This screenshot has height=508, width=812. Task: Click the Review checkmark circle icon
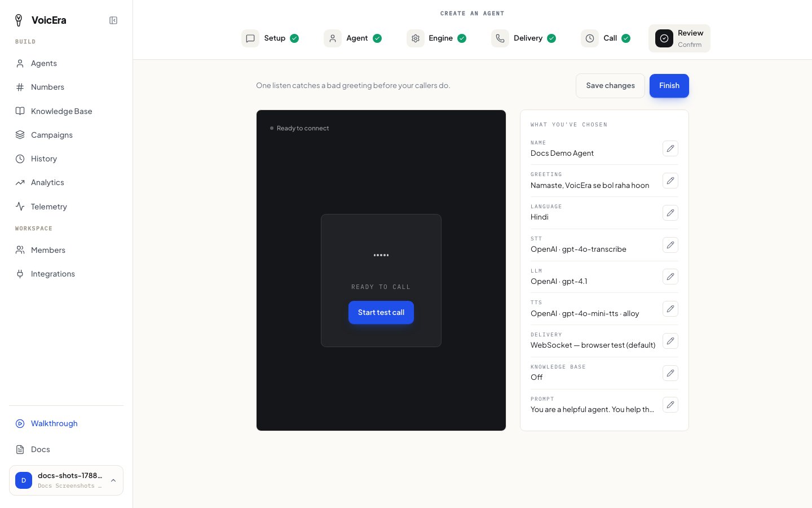(664, 38)
